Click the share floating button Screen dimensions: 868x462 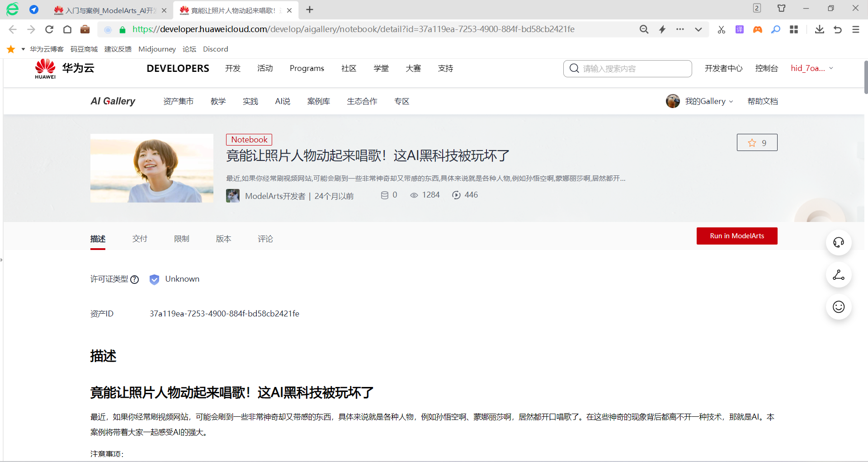tap(839, 275)
